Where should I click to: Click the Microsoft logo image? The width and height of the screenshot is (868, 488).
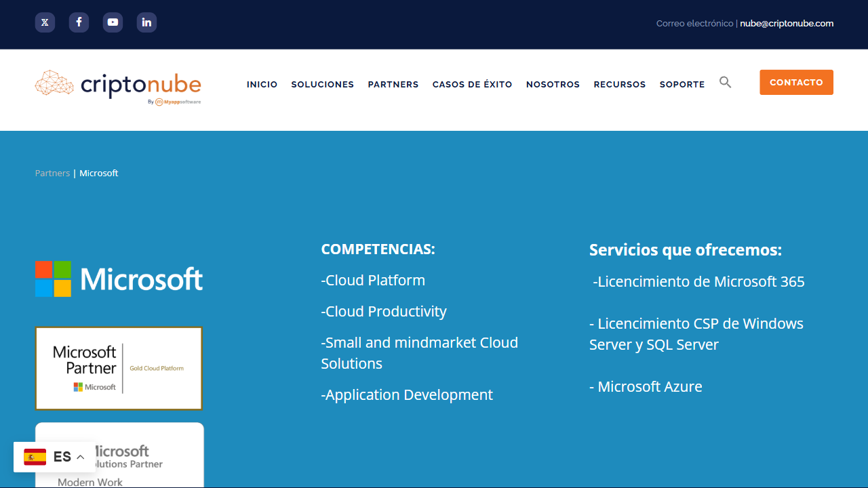(119, 279)
